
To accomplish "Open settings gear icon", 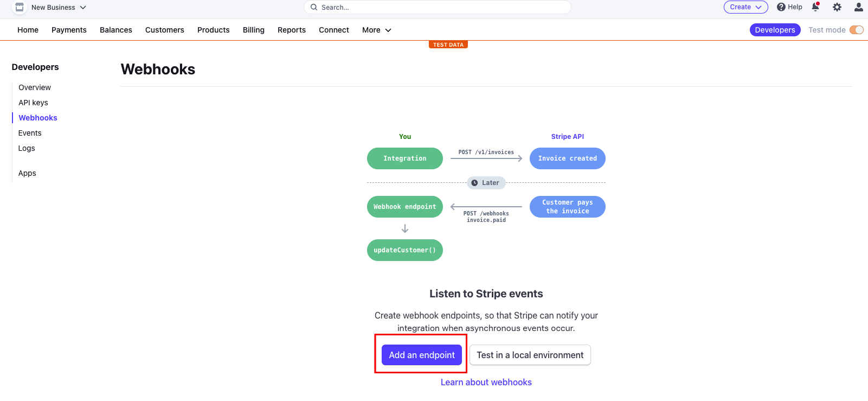I will 837,7.
